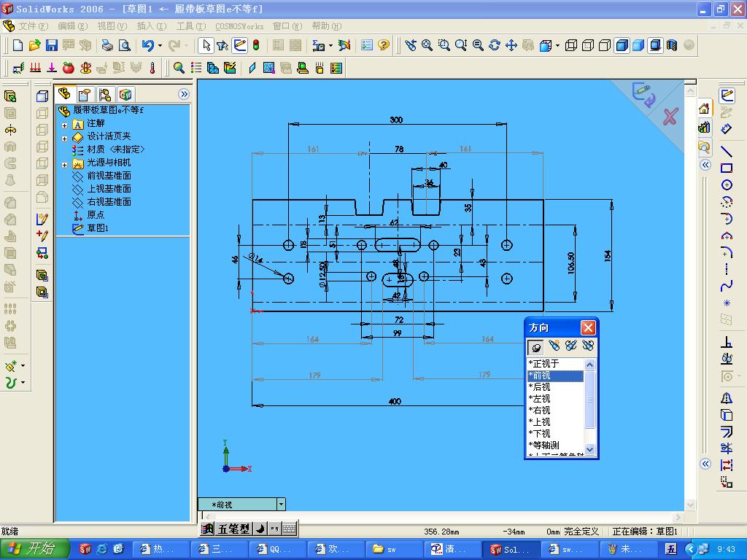Open the Undo history dropdown arrow
The image size is (747, 560).
(160, 46)
